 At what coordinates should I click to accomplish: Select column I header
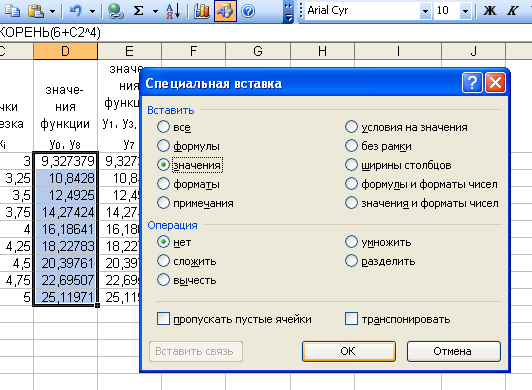tap(398, 51)
